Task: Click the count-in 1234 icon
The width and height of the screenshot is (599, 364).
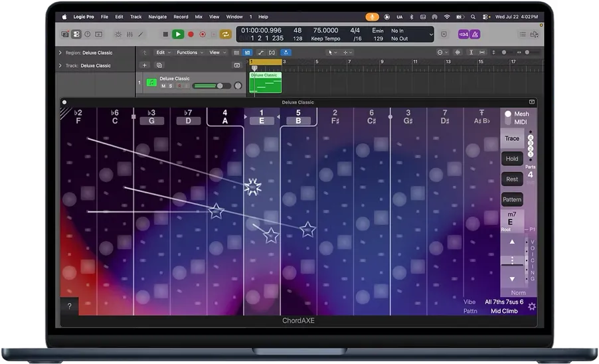Action: click(x=464, y=35)
